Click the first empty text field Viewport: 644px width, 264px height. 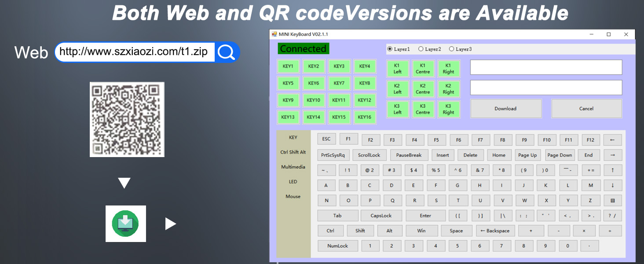coord(546,67)
